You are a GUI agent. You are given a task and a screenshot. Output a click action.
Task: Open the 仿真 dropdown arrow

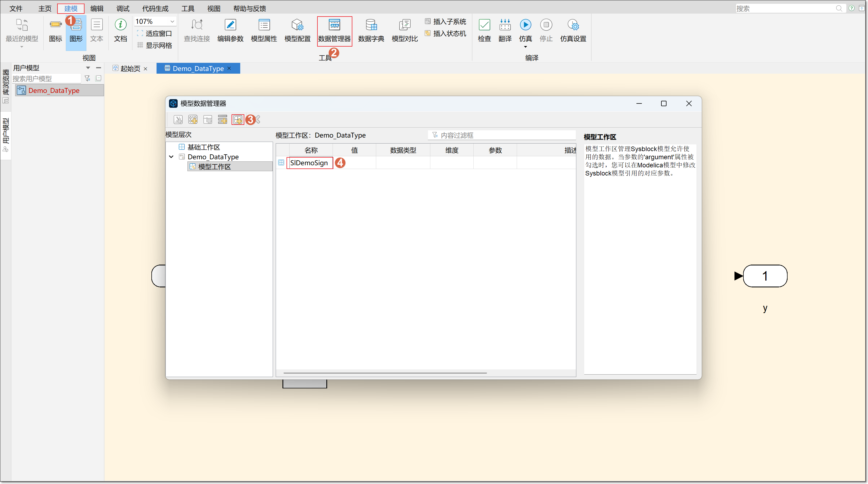525,47
